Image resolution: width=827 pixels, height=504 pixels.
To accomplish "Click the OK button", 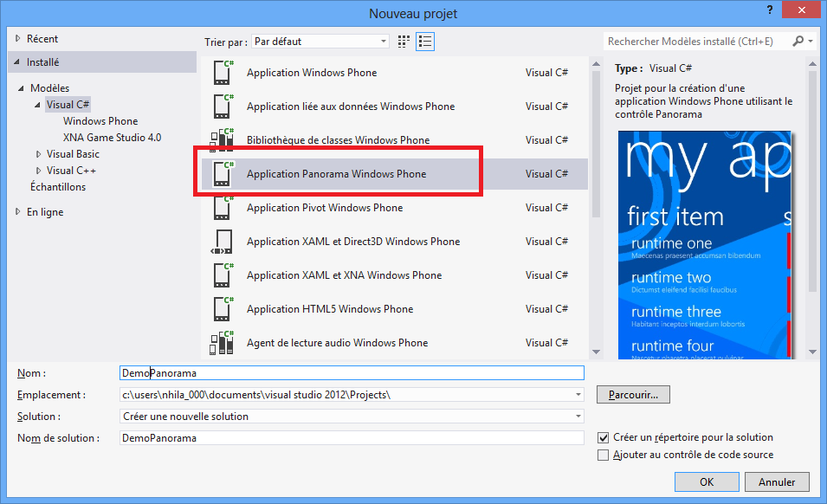I will point(707,482).
